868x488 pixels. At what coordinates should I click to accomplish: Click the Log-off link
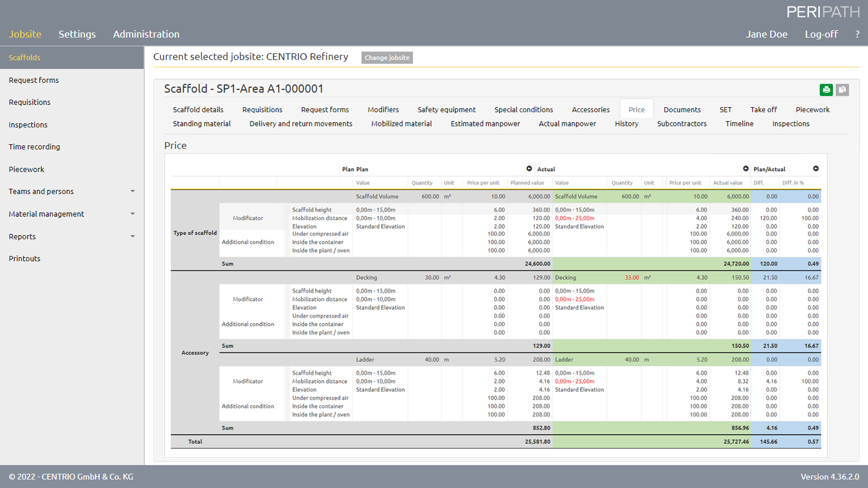821,34
